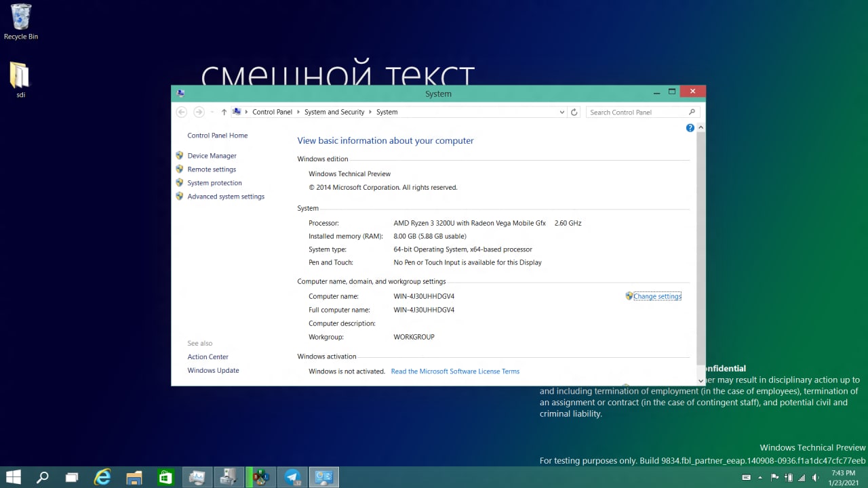Open Action Center flag tray icon
Viewport: 868px width, 488px height.
775,477
